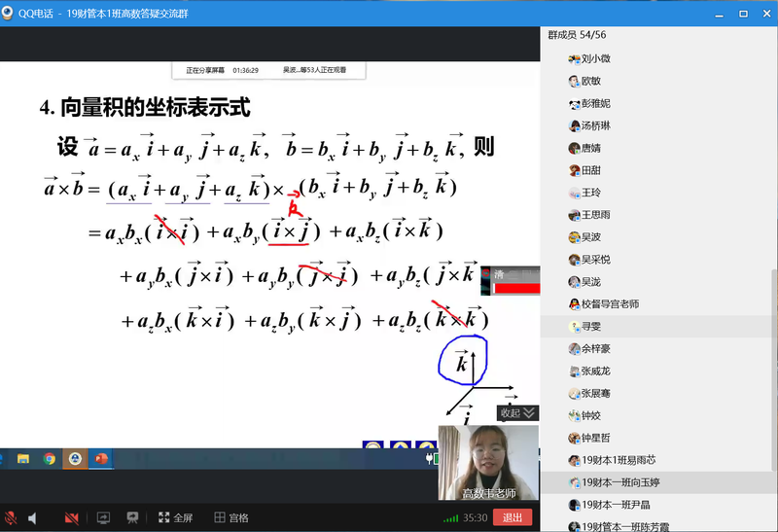Click the green signal strength indicator

pos(450,518)
